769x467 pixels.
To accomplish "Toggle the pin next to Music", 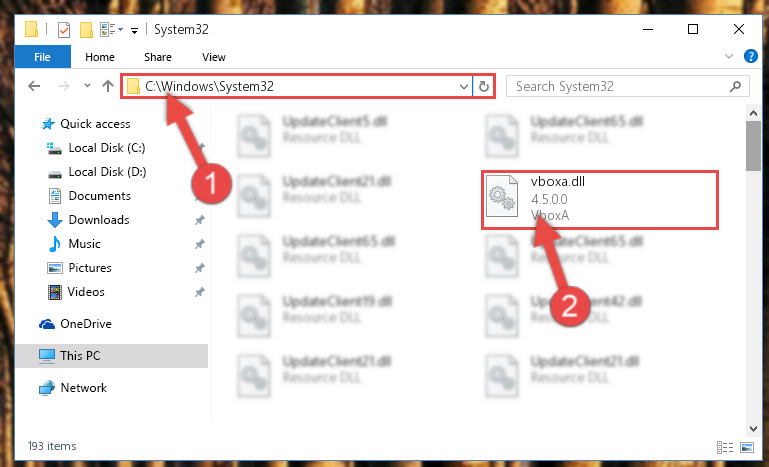I will click(x=200, y=244).
